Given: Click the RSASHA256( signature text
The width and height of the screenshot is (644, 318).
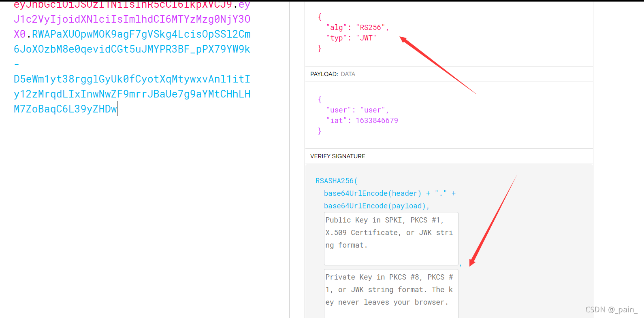Looking at the screenshot, I should tap(336, 181).
